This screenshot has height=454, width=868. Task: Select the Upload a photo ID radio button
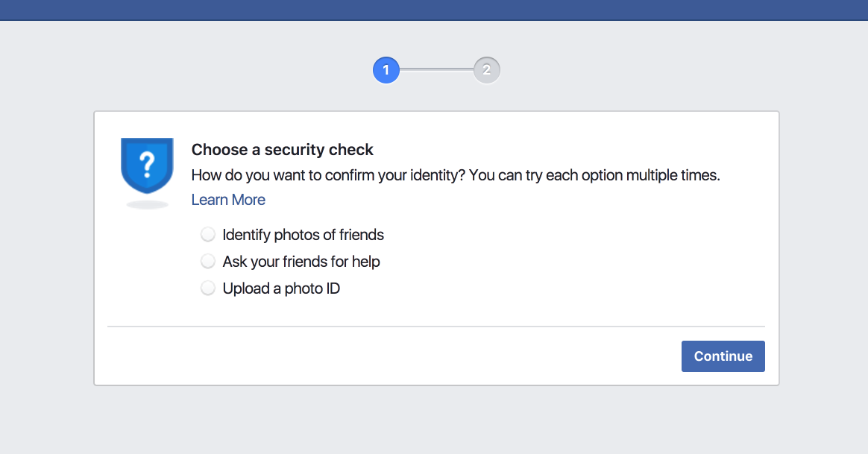(208, 289)
